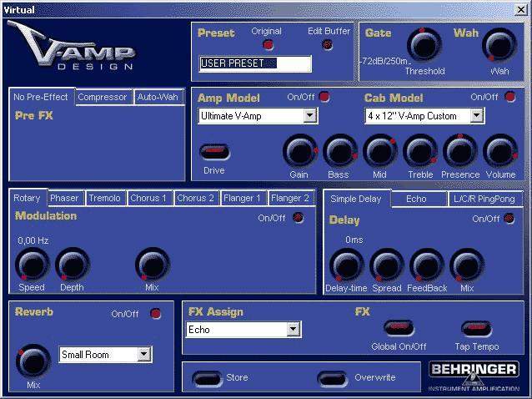532x399 pixels.
Task: Switch to the Flanger 2 tab
Action: click(290, 198)
